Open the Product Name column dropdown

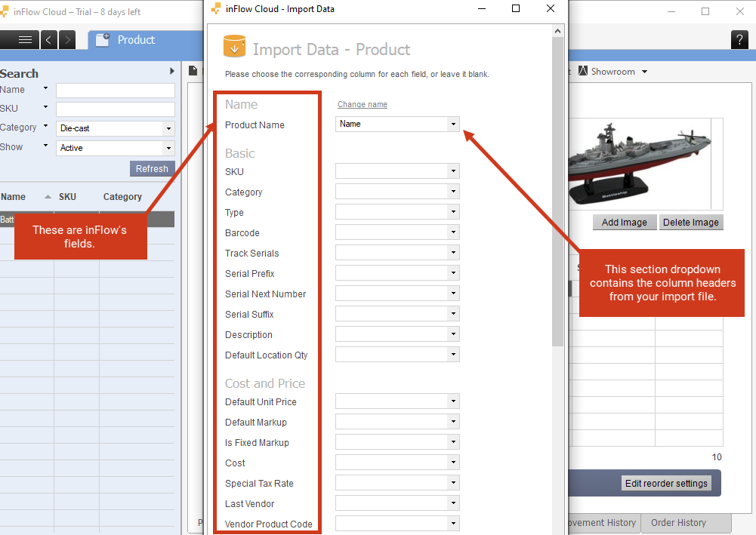tap(453, 124)
